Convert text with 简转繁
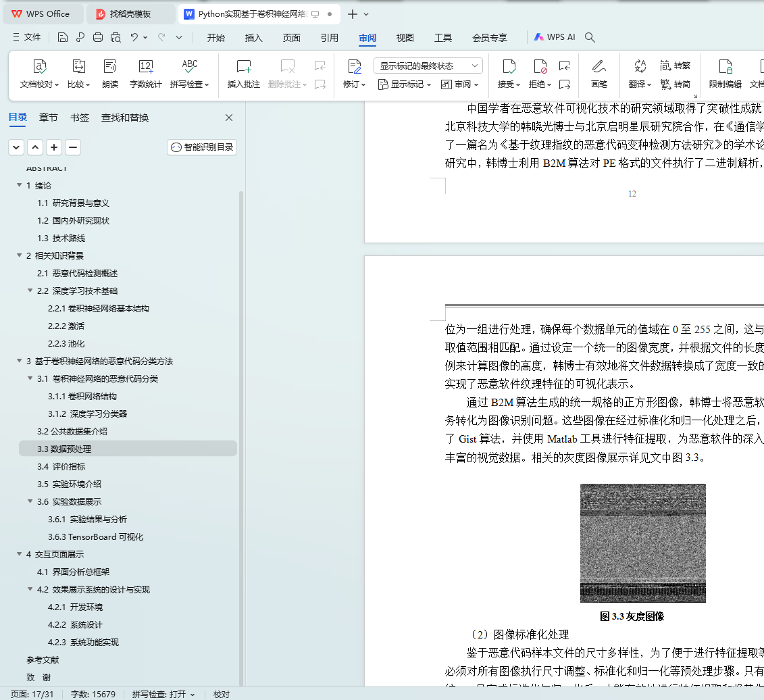Screen dimensions: 764x700 coord(676,66)
